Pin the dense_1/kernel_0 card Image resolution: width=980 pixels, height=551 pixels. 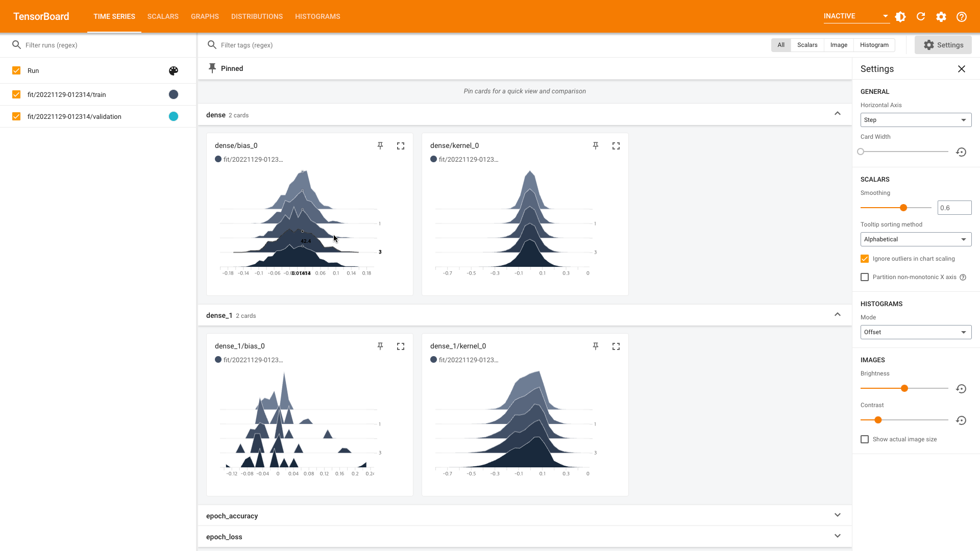click(596, 346)
